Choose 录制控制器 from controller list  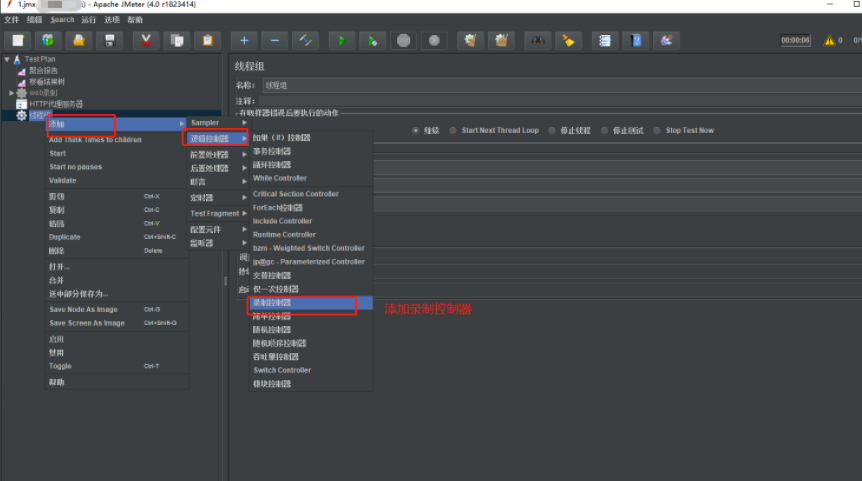311,302
